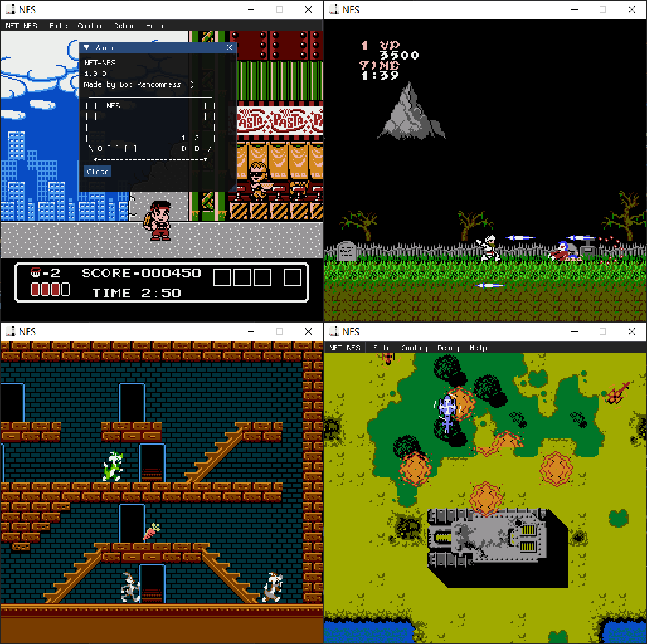Close the NES window with the graveyard game
Viewport: 647px width, 644px height.
(632, 9)
